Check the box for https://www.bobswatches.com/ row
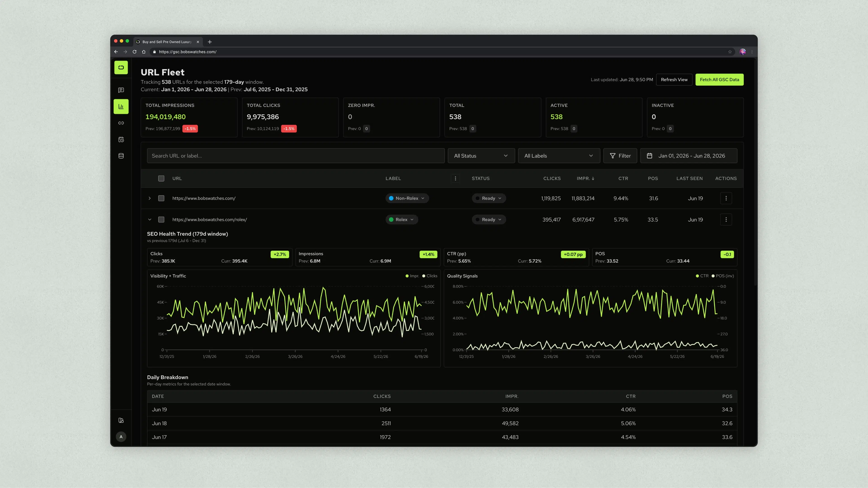 tap(161, 198)
